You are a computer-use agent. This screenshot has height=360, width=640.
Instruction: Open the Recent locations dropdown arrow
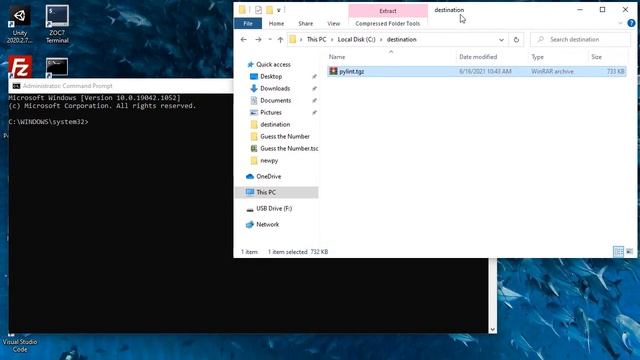pos(270,40)
